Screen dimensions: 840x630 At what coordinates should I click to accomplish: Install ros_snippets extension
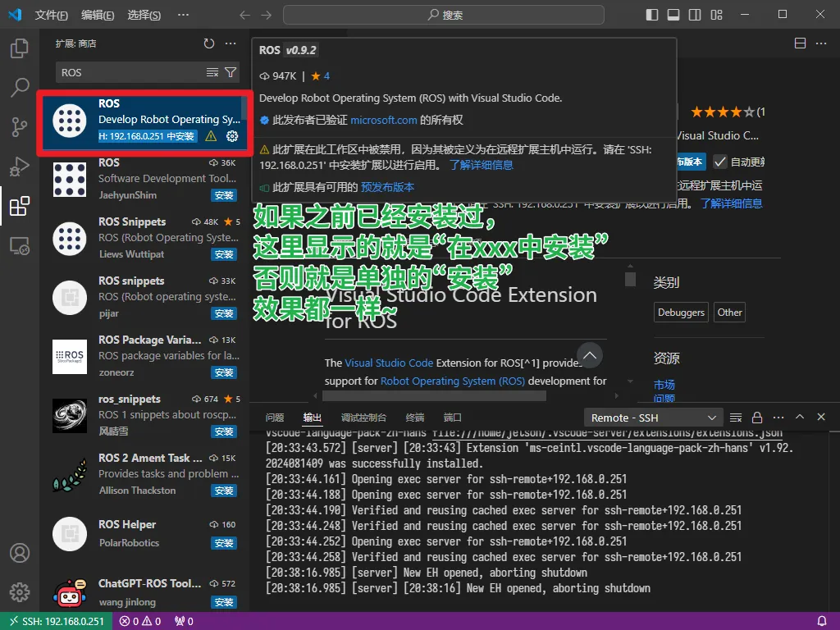(x=224, y=431)
